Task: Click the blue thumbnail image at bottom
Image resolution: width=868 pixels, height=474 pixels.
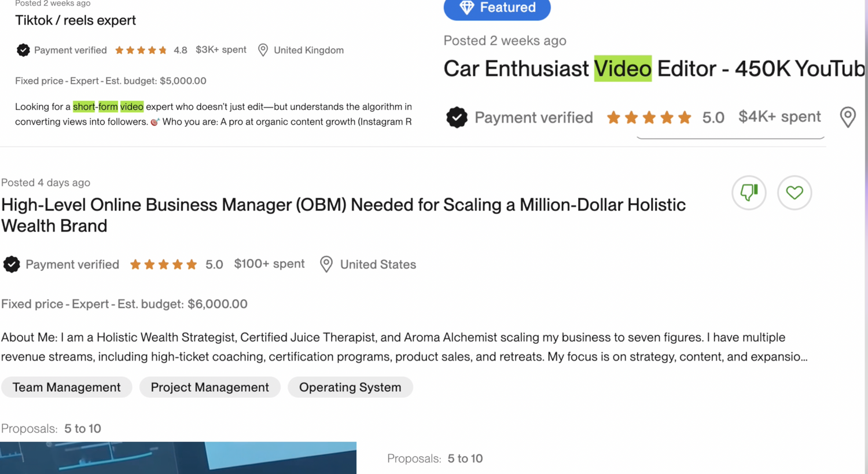Action: 178,458
